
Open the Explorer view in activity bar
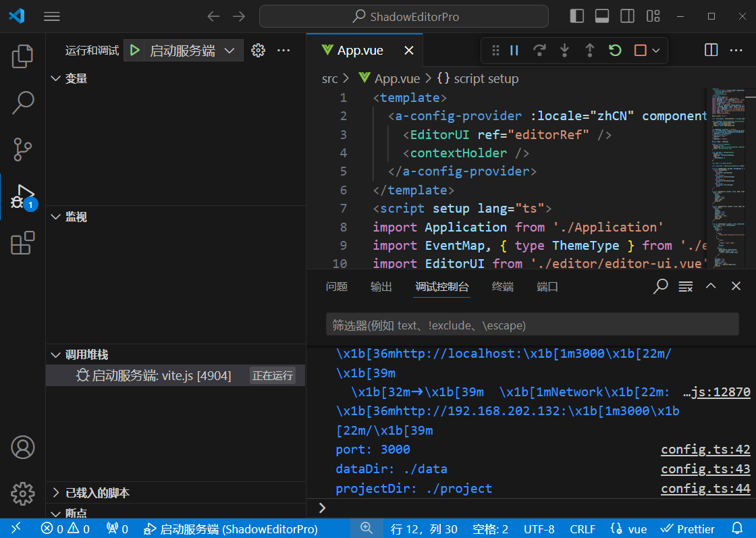click(22, 57)
